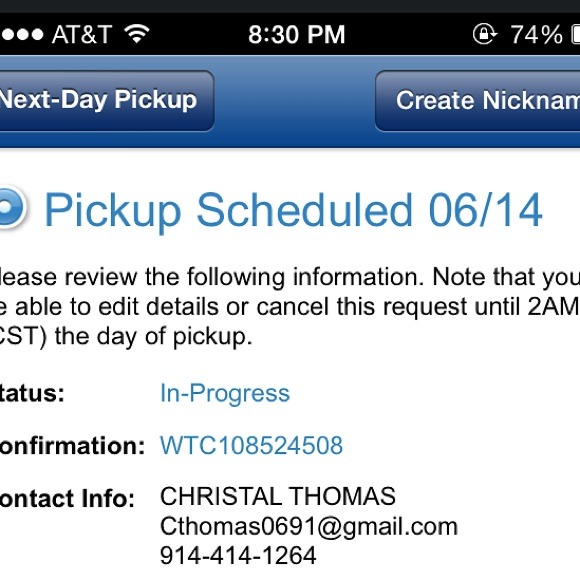Open confirmation number WTC108524508
This screenshot has width=580, height=580.
(x=251, y=445)
